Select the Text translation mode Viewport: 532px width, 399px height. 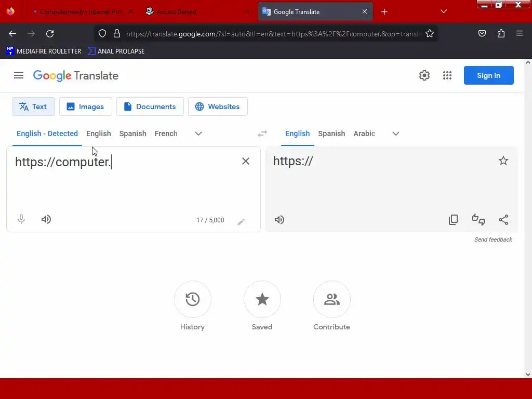34,107
